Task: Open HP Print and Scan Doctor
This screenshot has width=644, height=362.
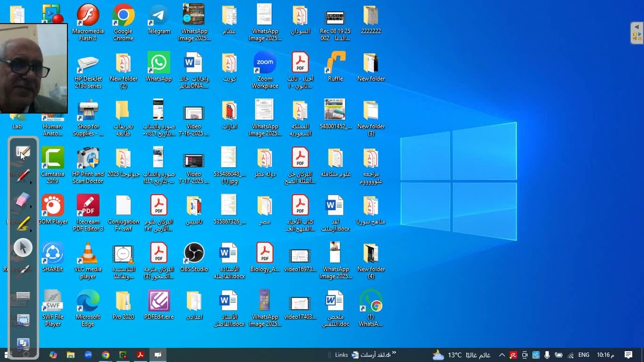Action: [x=88, y=166]
